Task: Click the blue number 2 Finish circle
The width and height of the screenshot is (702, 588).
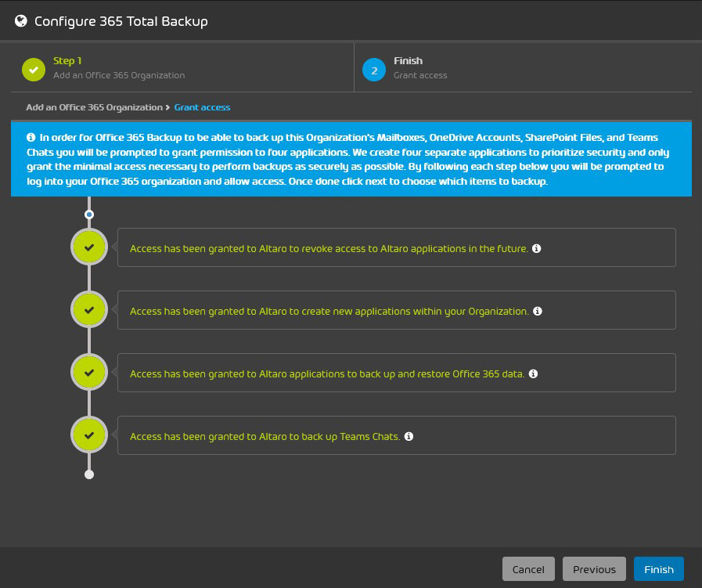Action: coord(374,70)
